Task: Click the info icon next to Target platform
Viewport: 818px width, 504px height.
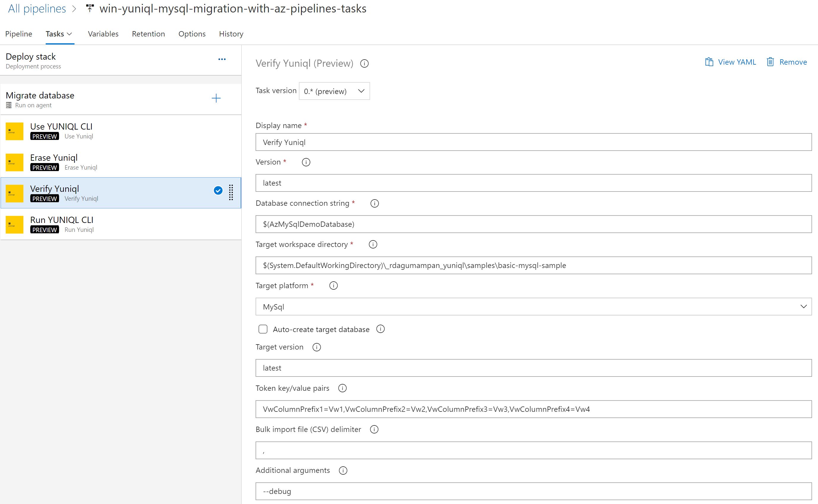Action: point(333,285)
